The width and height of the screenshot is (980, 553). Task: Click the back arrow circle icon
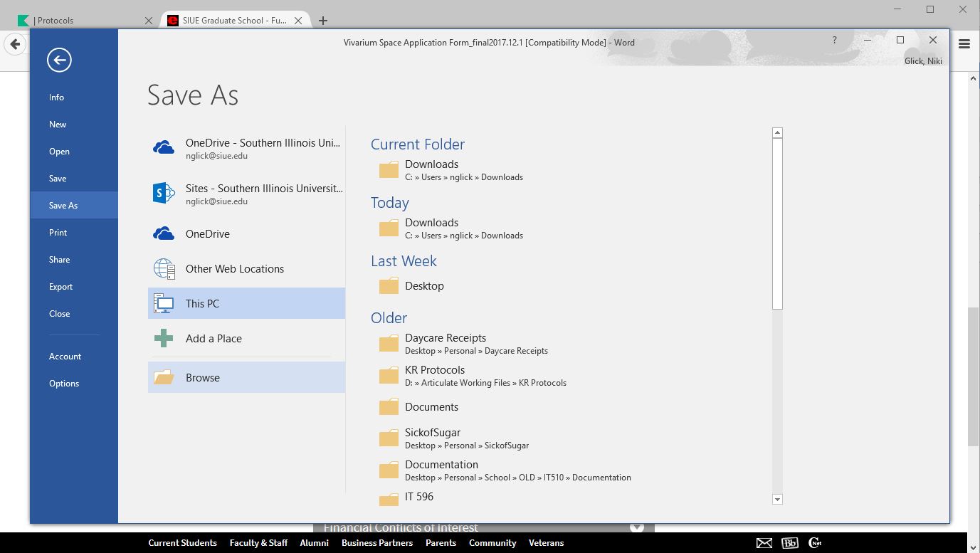pyautogui.click(x=59, y=60)
